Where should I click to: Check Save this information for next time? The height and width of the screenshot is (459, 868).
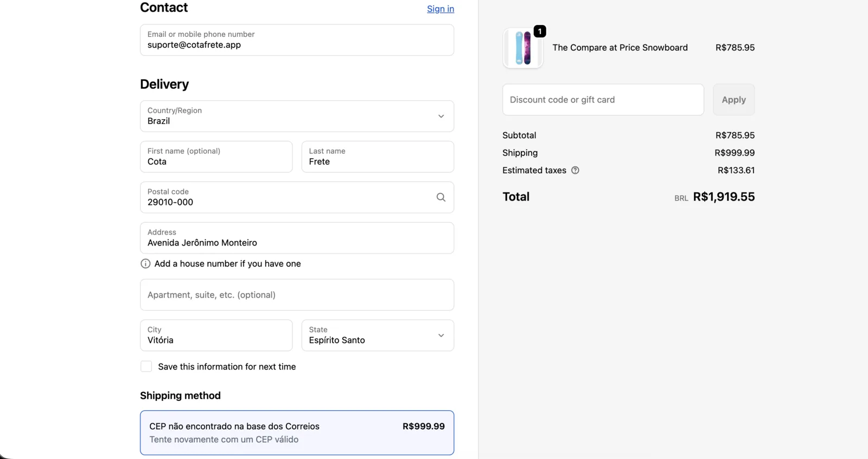coord(146,367)
